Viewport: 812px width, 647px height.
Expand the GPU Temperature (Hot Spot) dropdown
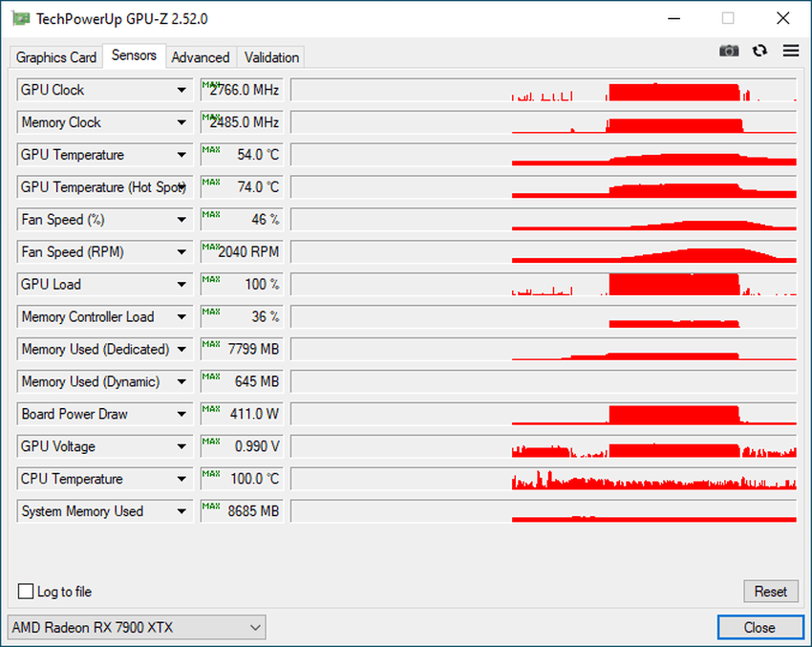(x=182, y=187)
